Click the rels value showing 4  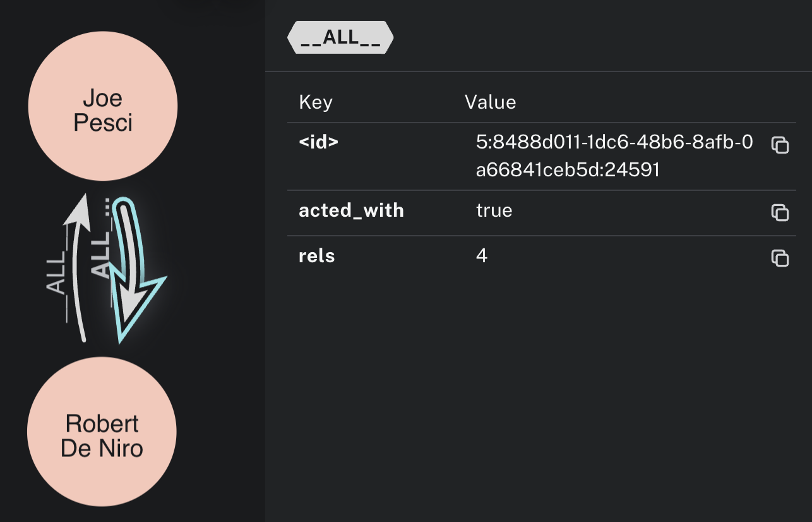tap(481, 256)
